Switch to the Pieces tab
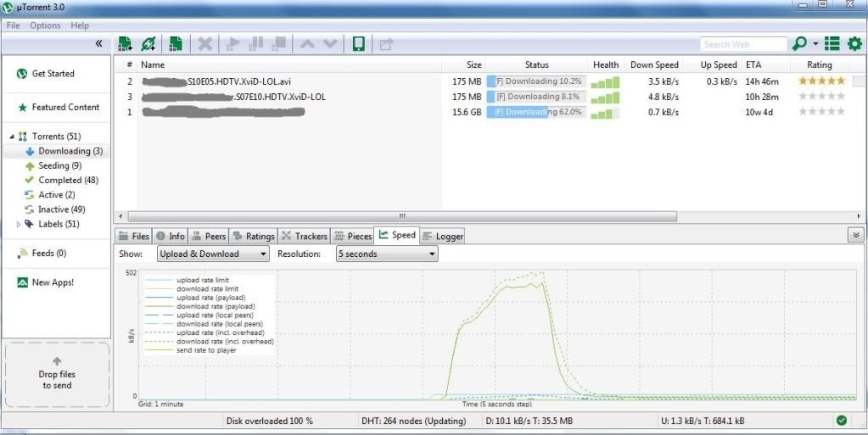868x435 pixels. pos(353,236)
